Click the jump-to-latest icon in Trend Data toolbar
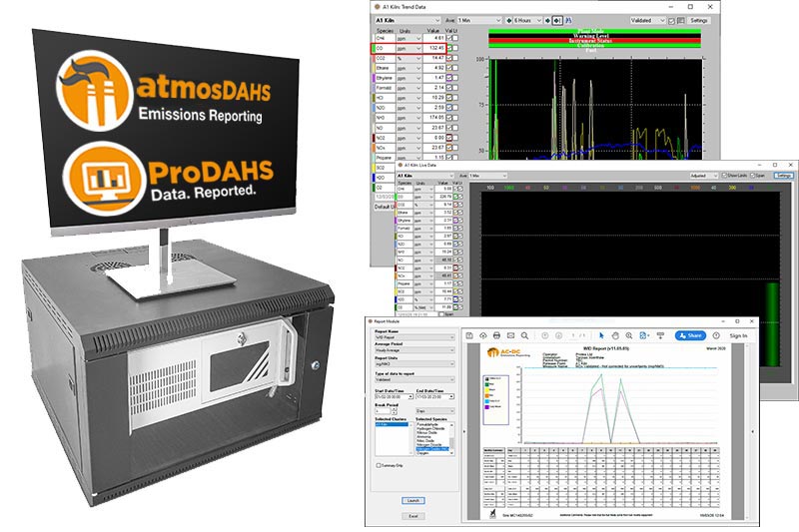 pos(557,21)
